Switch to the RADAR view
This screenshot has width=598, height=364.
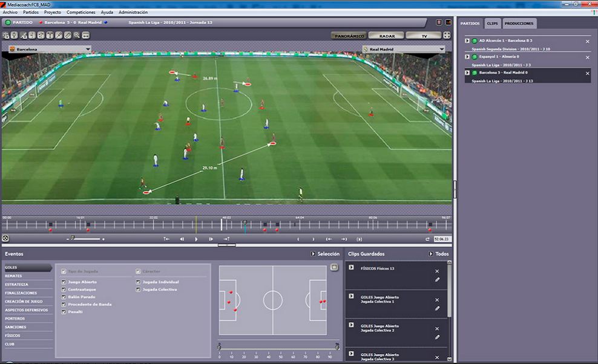coord(387,36)
